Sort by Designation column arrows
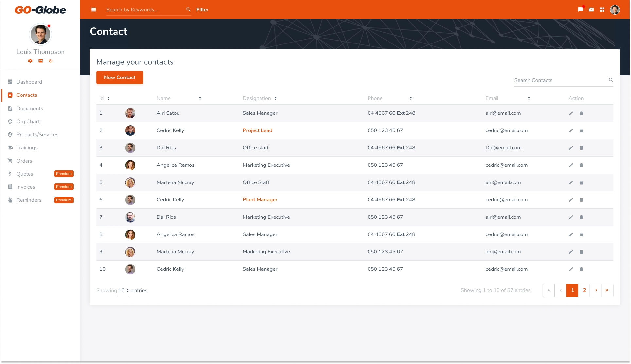The height and width of the screenshot is (364, 631). (x=276, y=98)
